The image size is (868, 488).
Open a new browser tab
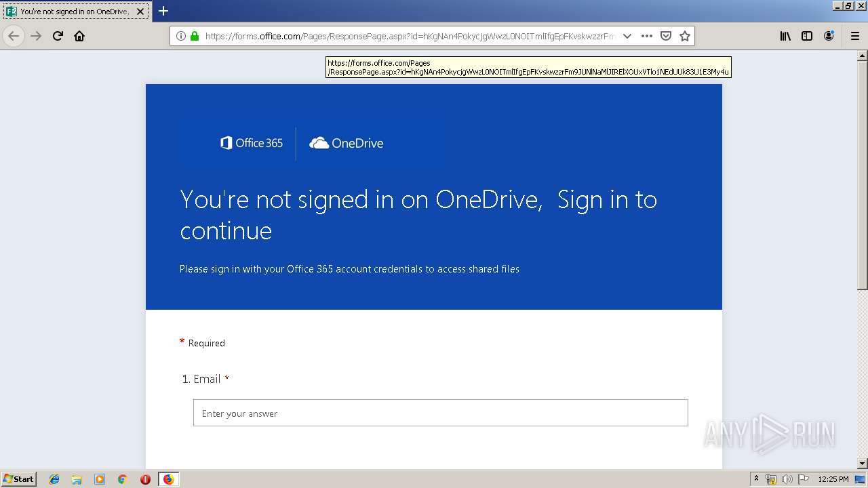click(x=163, y=11)
